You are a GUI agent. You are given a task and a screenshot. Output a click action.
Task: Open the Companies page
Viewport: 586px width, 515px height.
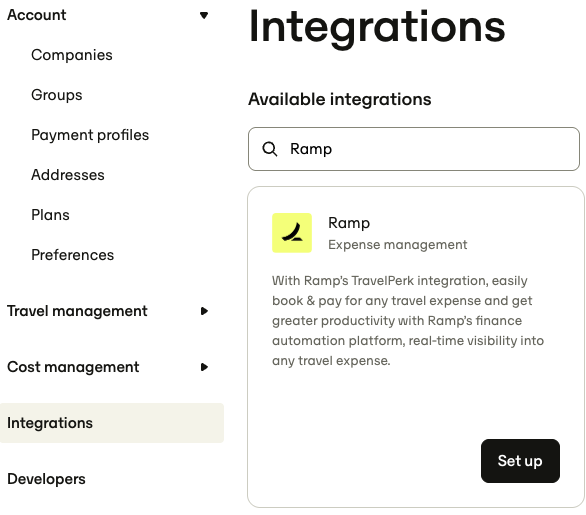pyautogui.click(x=72, y=55)
